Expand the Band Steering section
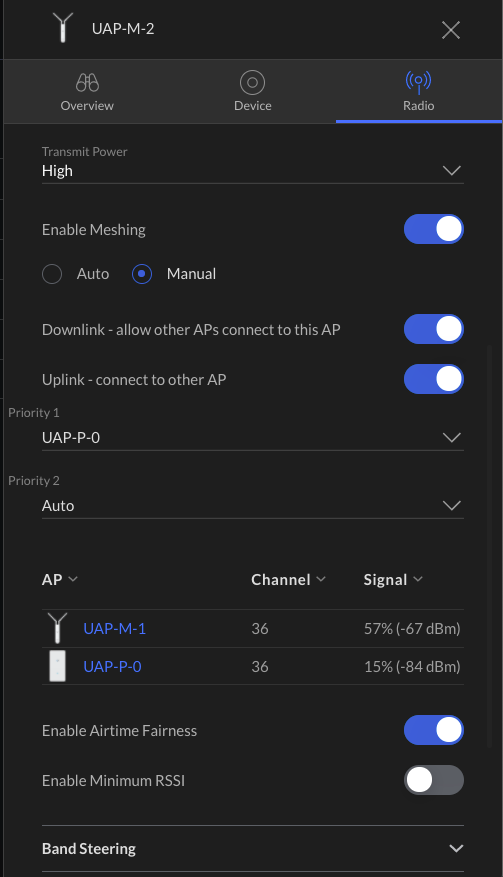 tap(252, 848)
